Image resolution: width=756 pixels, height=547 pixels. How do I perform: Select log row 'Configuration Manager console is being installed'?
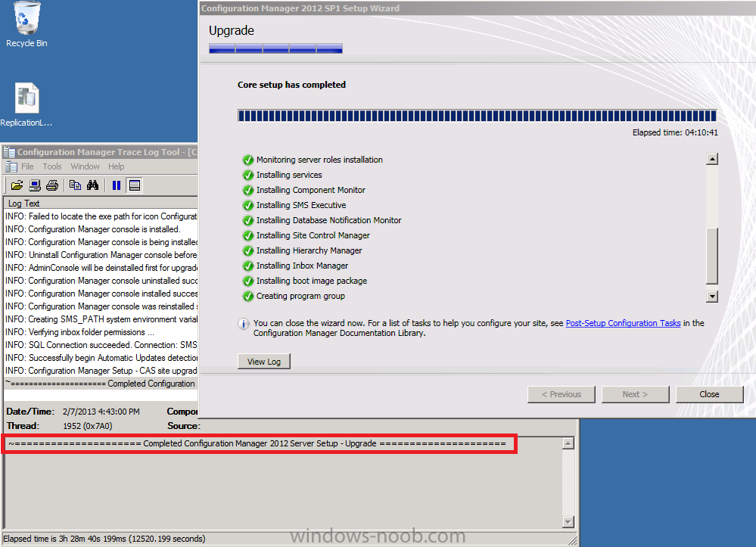[101, 242]
